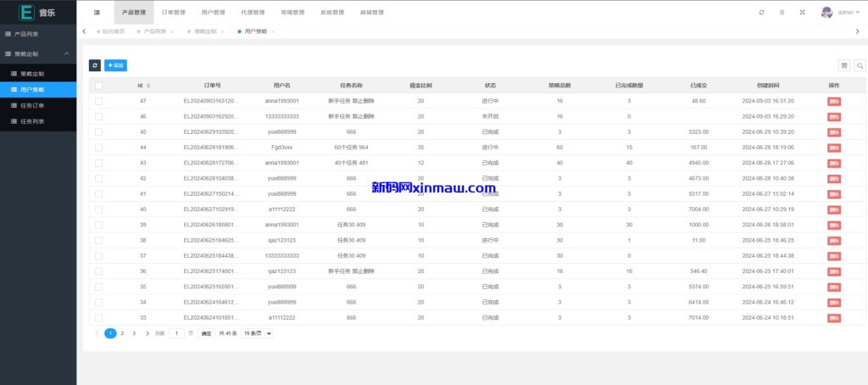Click the dark table refresh icon button
Viewport: 868px width, 385px height.
point(95,65)
